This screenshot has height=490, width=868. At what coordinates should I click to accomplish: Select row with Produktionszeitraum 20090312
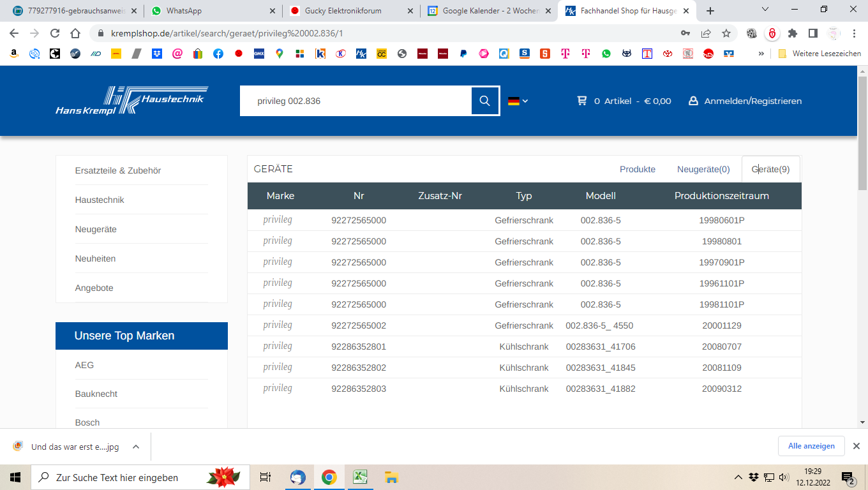(x=524, y=389)
